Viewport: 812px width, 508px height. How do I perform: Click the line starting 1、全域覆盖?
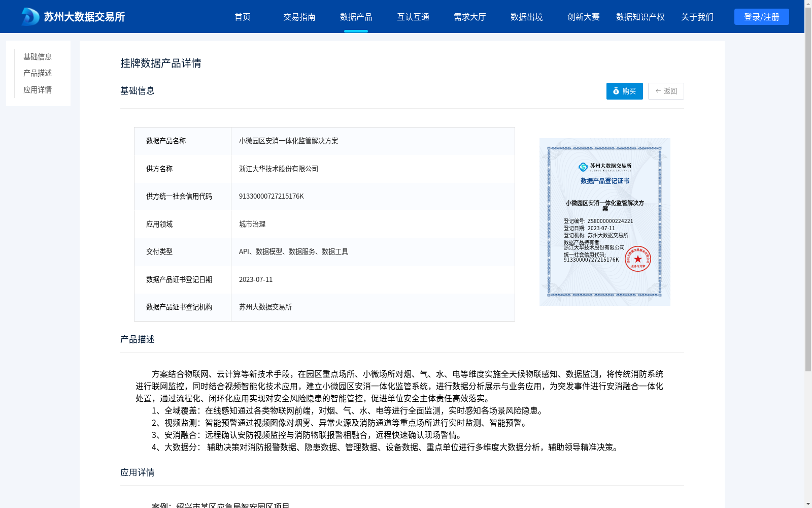(x=349, y=410)
